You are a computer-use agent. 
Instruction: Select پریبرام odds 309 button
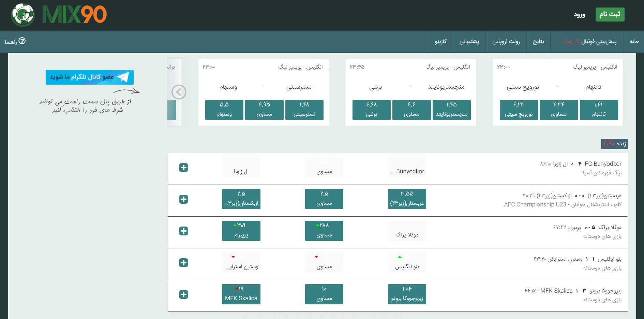pyautogui.click(x=241, y=231)
